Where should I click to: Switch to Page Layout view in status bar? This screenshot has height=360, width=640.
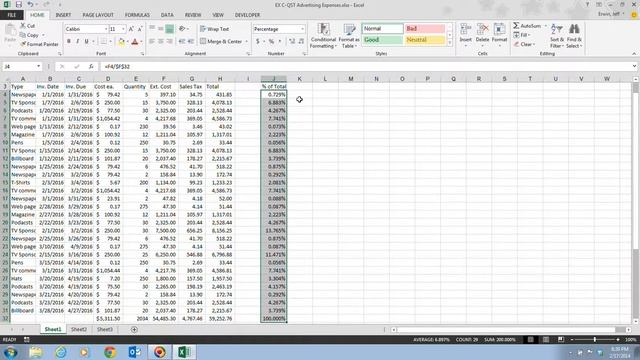coord(546,340)
